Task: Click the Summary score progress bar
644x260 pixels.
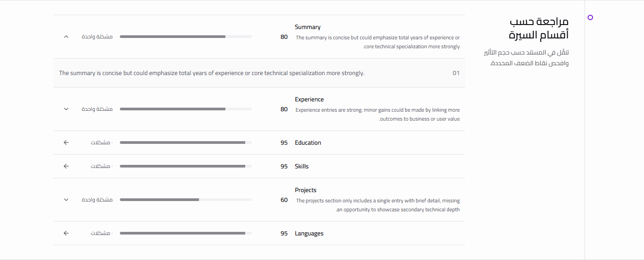Action: pyautogui.click(x=186, y=37)
